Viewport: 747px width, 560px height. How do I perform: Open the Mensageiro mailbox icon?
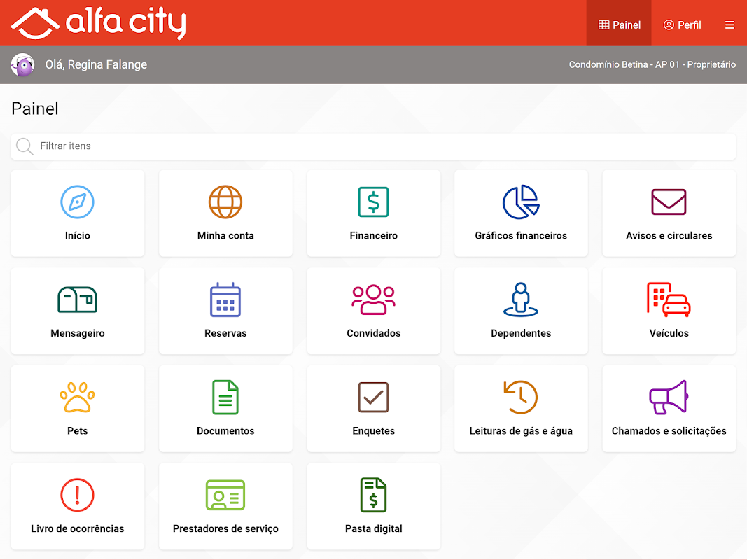[x=77, y=300]
